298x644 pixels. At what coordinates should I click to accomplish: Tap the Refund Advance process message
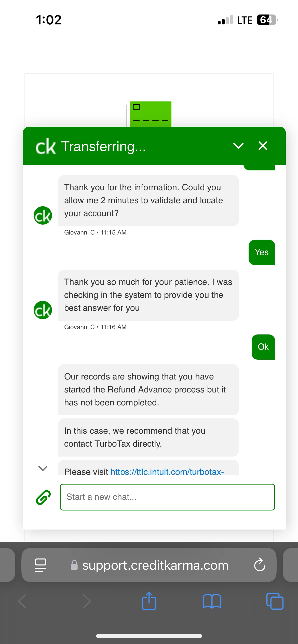(x=148, y=390)
